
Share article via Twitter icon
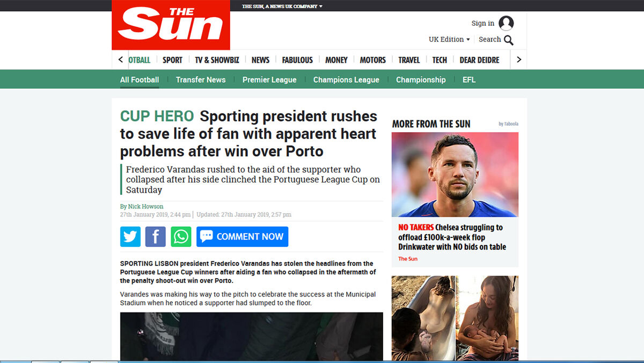[x=130, y=236]
